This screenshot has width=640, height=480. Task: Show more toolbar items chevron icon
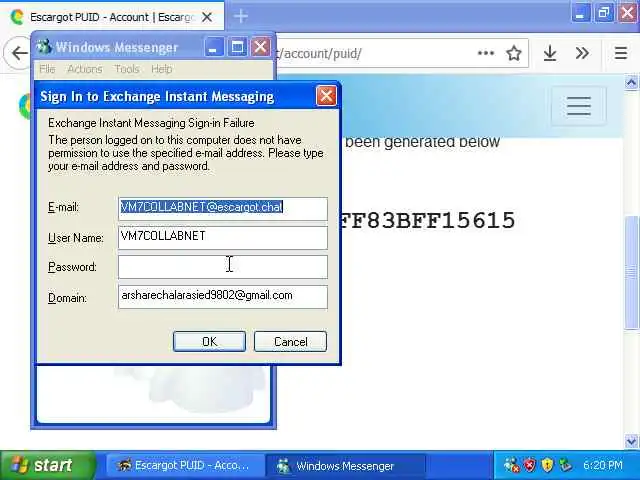click(x=582, y=53)
